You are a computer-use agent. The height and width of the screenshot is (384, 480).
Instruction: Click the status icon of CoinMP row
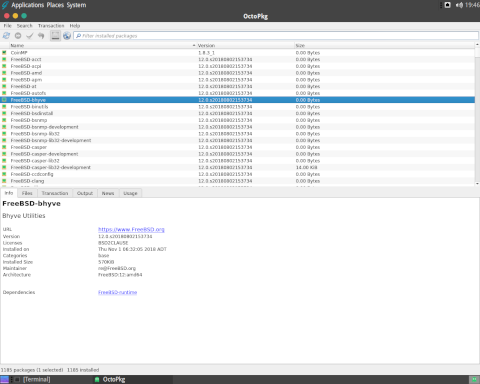point(4,53)
